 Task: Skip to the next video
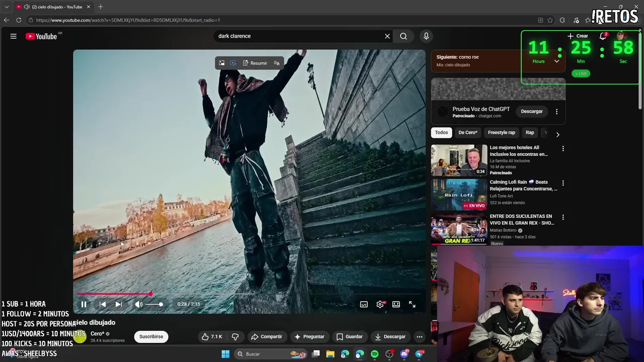pyautogui.click(x=119, y=304)
